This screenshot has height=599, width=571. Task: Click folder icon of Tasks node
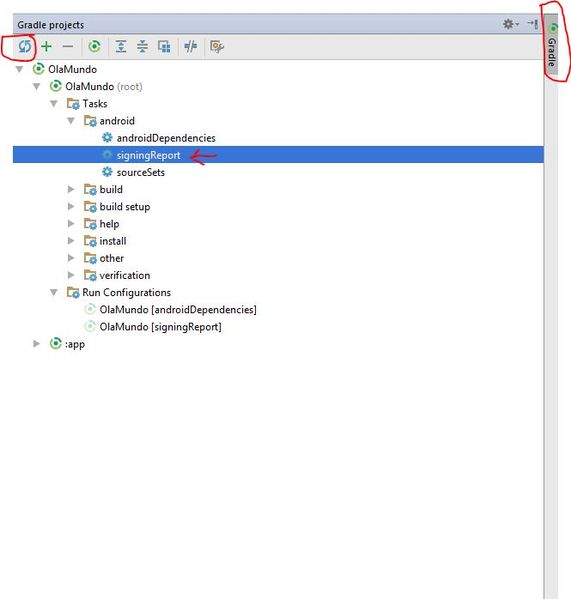73,104
